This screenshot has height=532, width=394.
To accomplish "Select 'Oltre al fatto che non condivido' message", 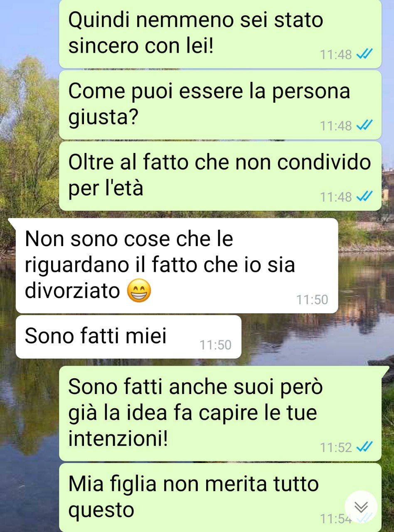I will tap(220, 176).
